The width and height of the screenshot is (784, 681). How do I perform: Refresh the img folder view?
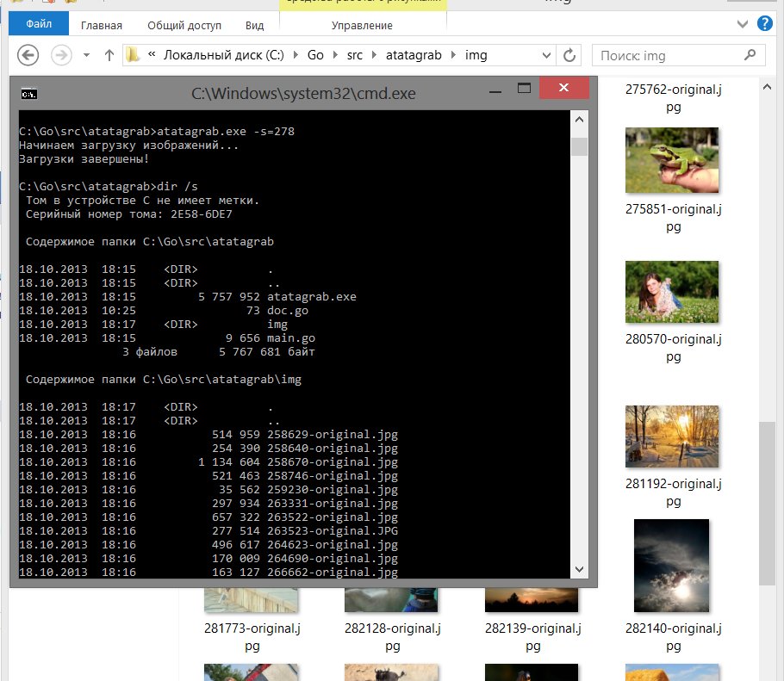(x=569, y=55)
